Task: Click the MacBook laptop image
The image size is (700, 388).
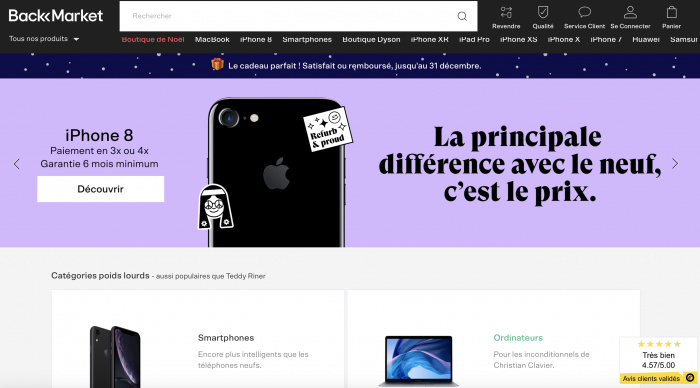Action: (419, 361)
